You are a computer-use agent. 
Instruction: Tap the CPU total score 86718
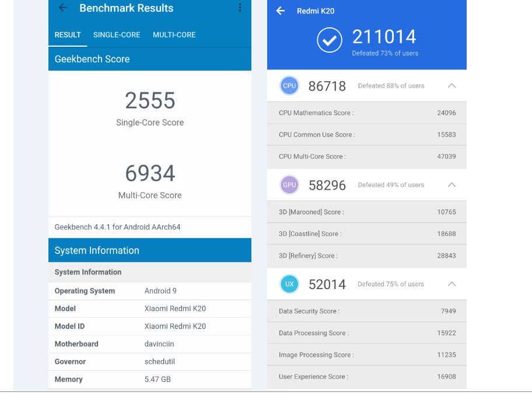[x=327, y=86]
